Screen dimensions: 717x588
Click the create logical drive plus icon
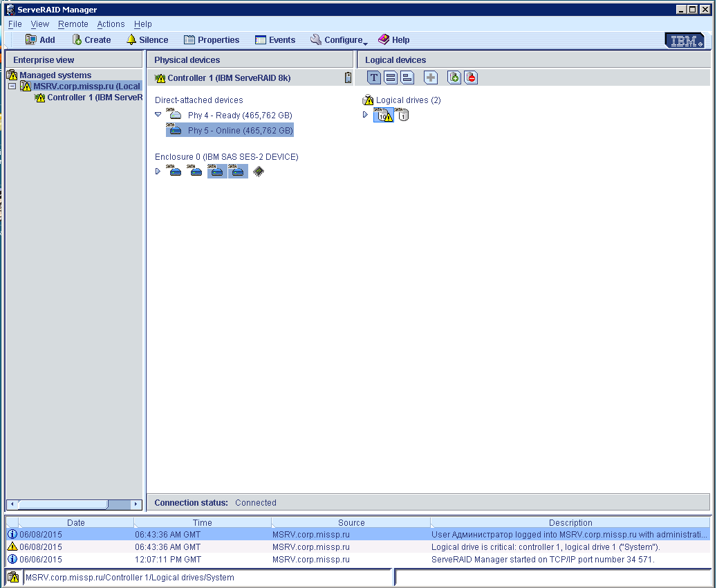click(431, 77)
